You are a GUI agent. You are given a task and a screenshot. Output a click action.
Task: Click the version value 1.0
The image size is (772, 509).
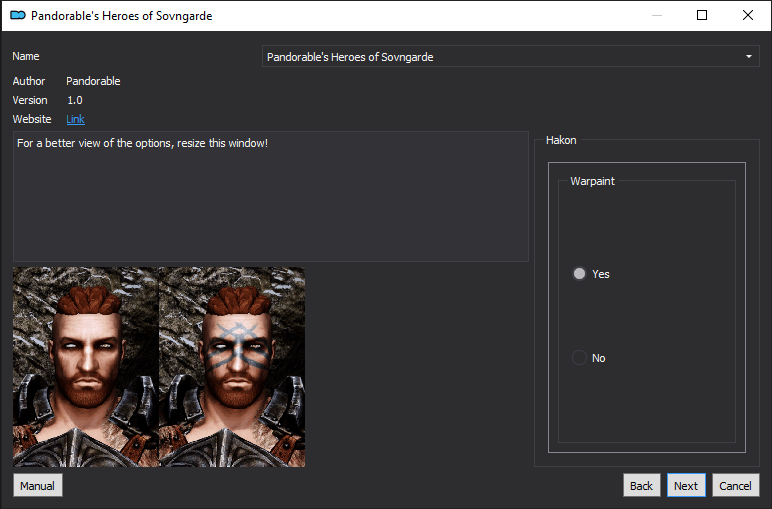[75, 100]
